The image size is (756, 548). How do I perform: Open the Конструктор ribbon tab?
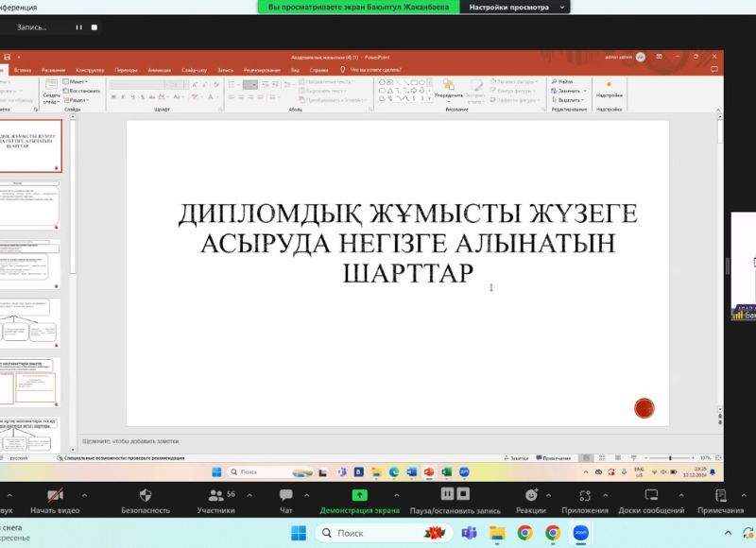coord(90,70)
